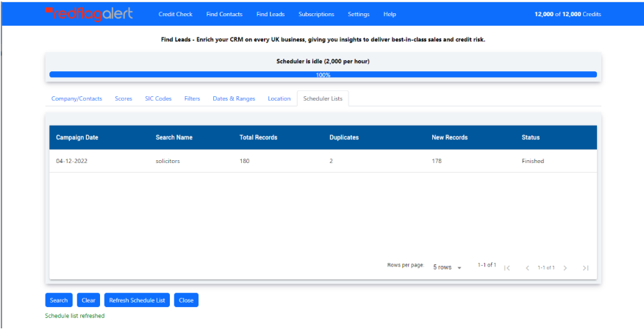644x332 pixels.
Task: Open the 5 rows per page dropdown
Action: tap(447, 267)
